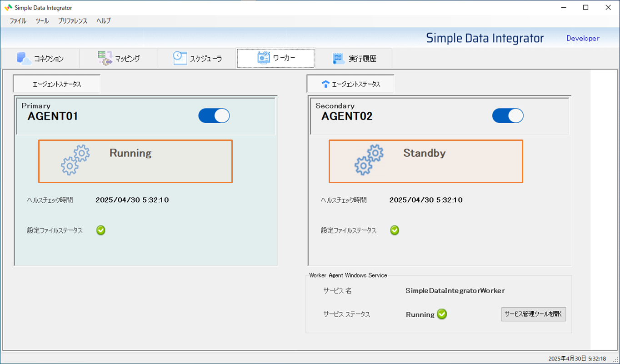This screenshot has height=364, width=620.
Task: Click the 設定ファイルステータス label under AGENT02
Action: click(x=349, y=230)
